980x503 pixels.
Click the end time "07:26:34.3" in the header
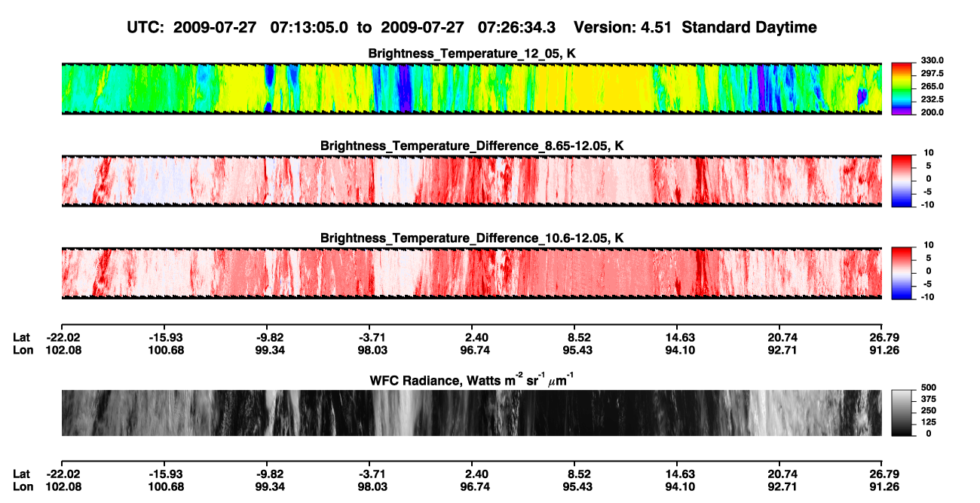click(517, 27)
